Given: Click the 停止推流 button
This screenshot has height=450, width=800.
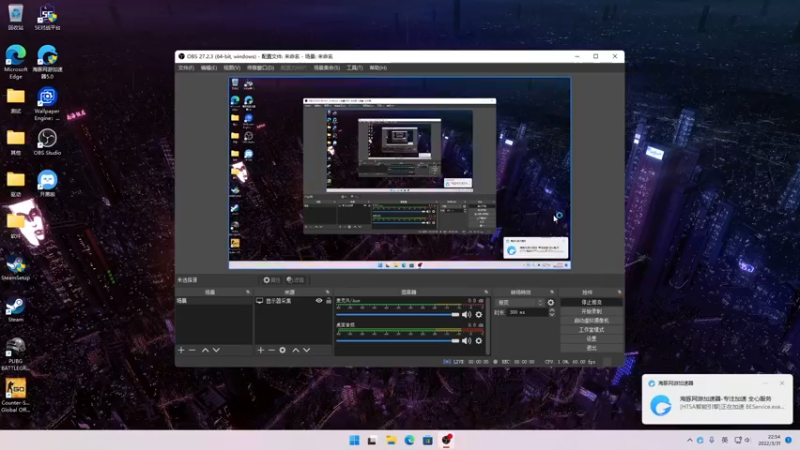Looking at the screenshot, I should click(591, 303).
